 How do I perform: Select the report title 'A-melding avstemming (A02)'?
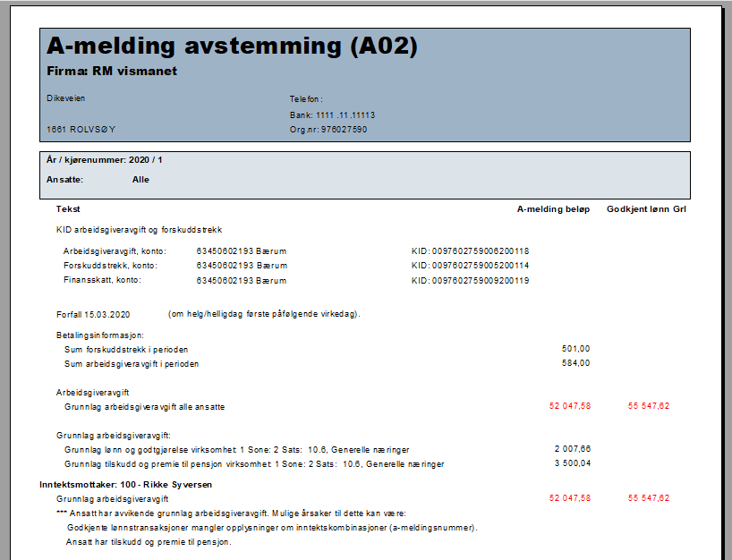pos(232,47)
